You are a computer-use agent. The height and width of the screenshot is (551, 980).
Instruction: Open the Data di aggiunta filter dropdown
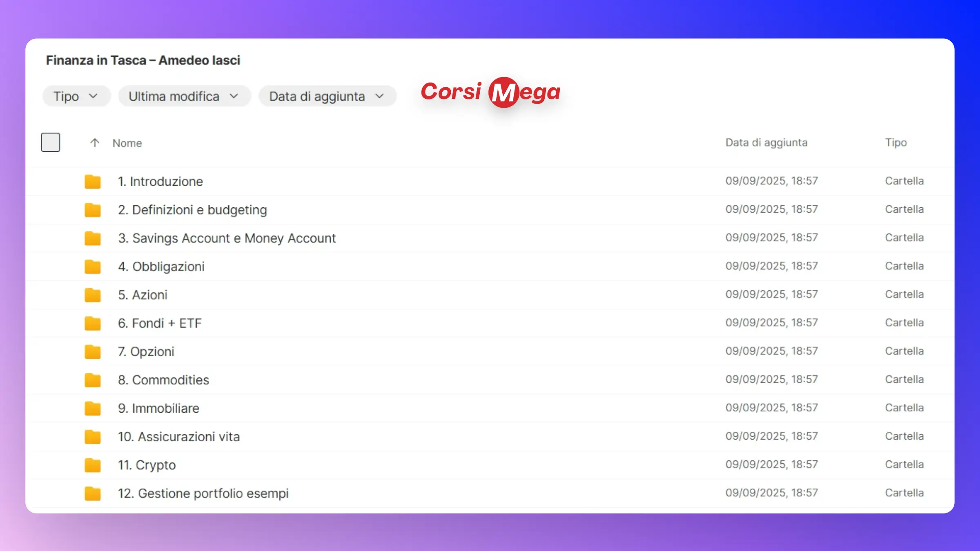[x=327, y=96]
